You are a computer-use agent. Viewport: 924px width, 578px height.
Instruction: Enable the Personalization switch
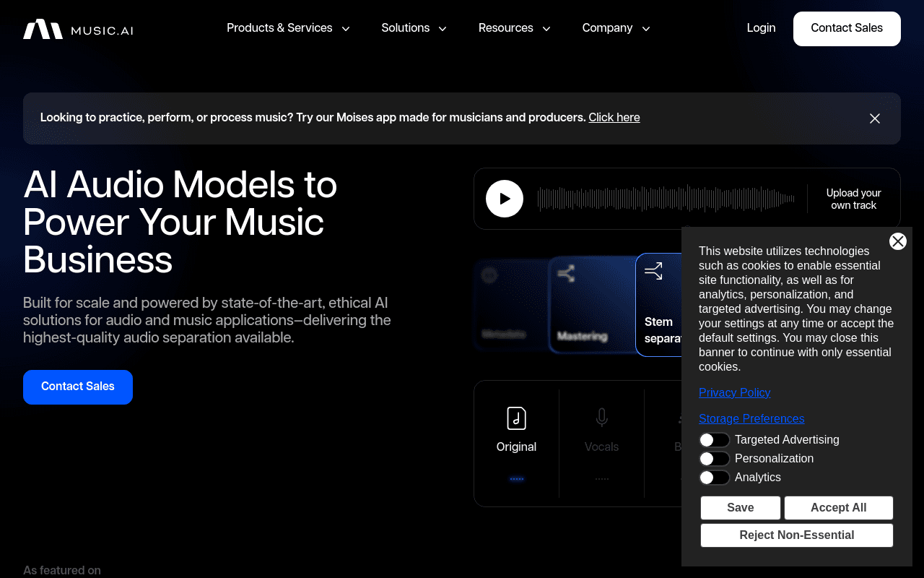714,459
